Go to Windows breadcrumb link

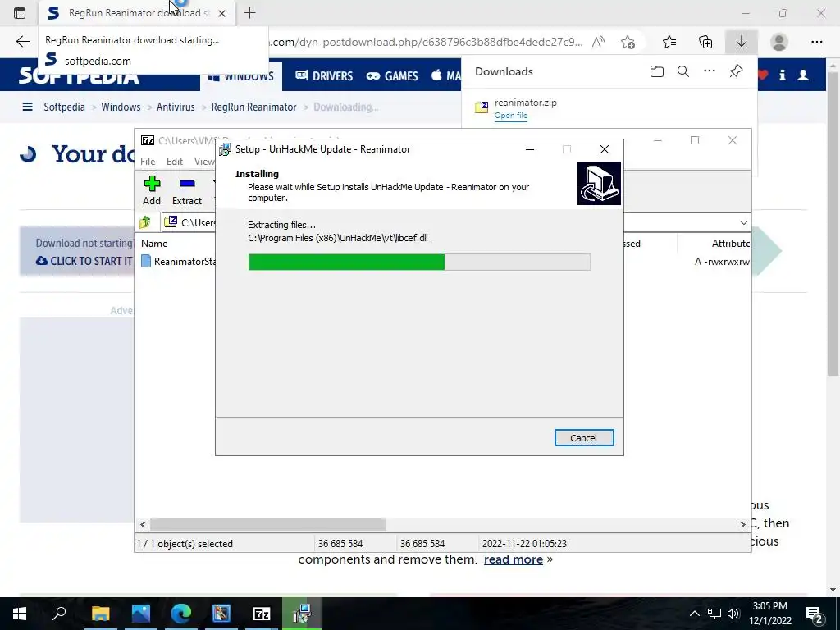(x=121, y=107)
